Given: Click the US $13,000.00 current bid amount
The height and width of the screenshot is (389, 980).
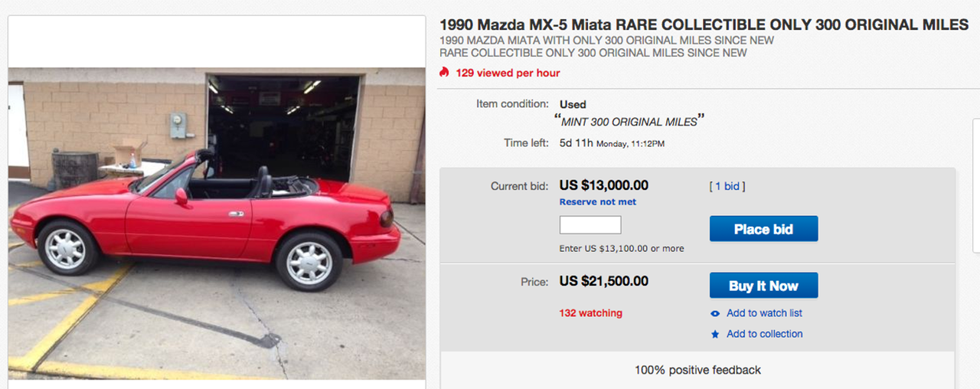Looking at the screenshot, I should click(x=604, y=185).
